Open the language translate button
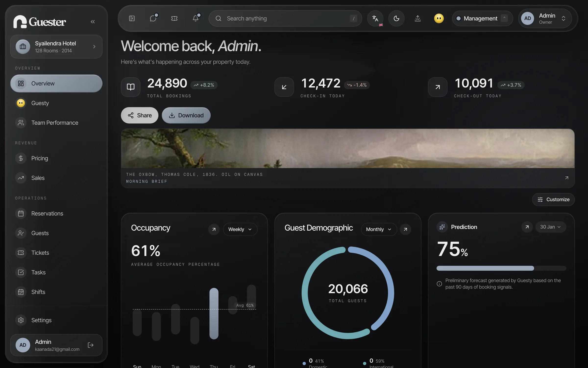The image size is (588, 368). (375, 18)
